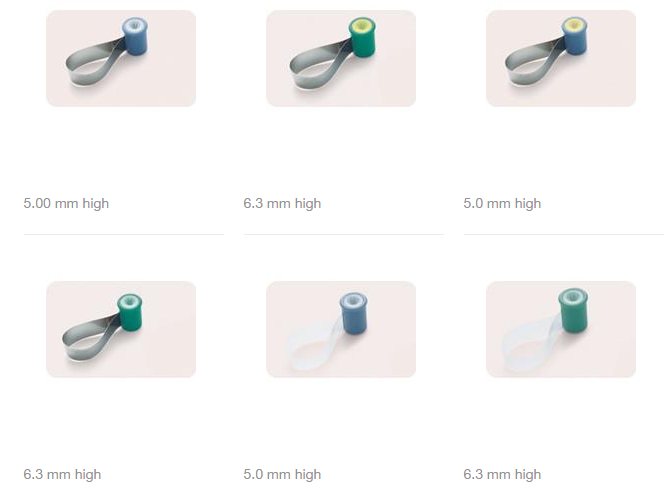Choose the steel band with blue yellow-centered spool
Screen dimensions: 665x493
(561, 59)
